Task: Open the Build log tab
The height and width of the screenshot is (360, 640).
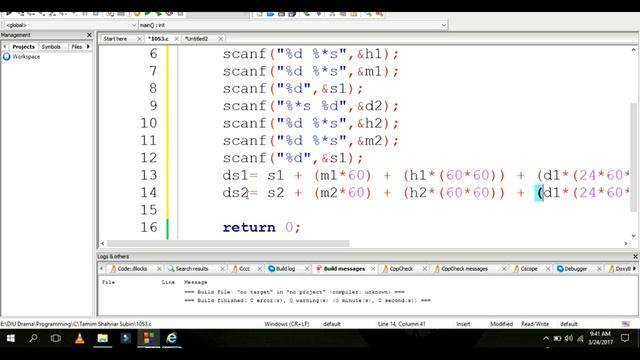Action: [x=285, y=269]
